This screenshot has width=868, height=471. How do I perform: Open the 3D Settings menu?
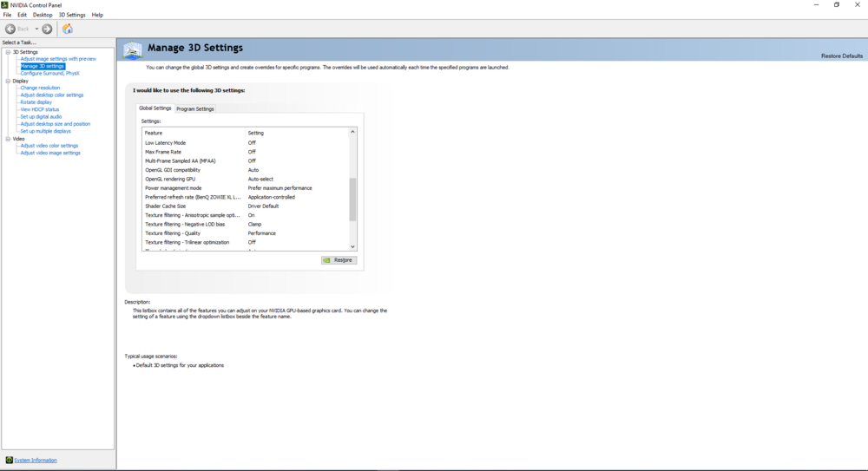(72, 15)
